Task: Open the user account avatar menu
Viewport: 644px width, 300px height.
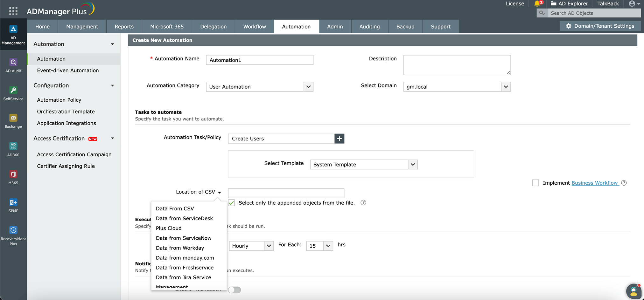Action: [634, 3]
